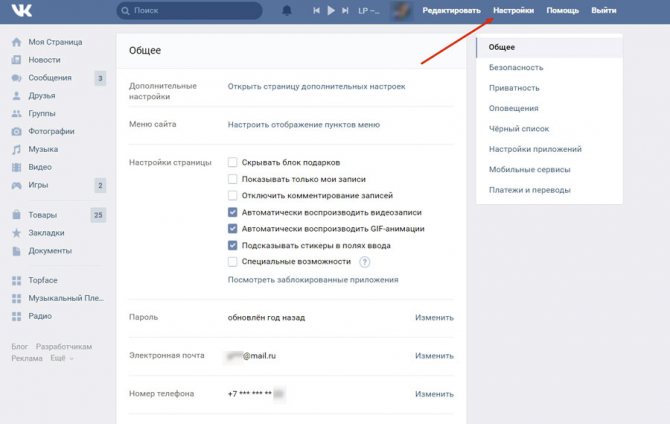The image size is (670, 424).
Task: Open the notifications bell icon
Action: coord(287,10)
